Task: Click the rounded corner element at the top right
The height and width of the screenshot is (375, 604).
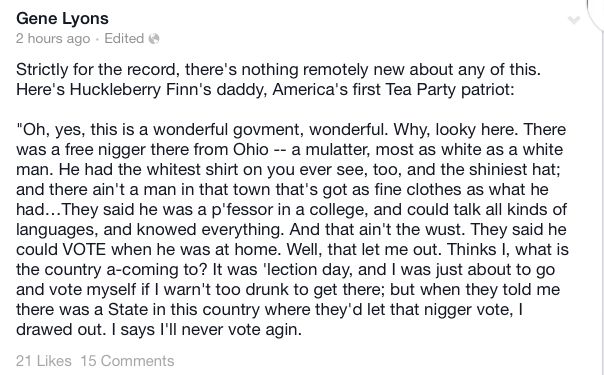Action: pos(596,15)
